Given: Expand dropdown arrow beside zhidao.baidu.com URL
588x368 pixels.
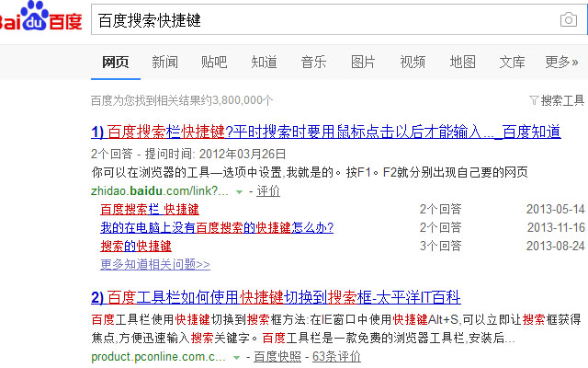Looking at the screenshot, I should pyautogui.click(x=239, y=192).
